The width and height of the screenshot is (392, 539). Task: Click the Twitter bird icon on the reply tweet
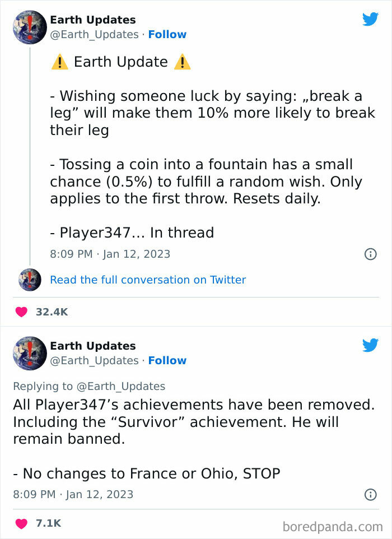point(371,346)
